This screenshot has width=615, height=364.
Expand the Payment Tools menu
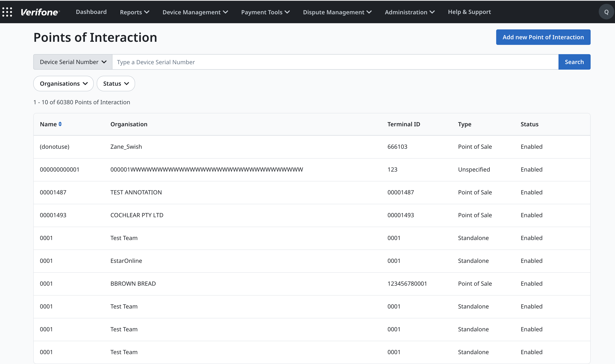[x=265, y=12]
